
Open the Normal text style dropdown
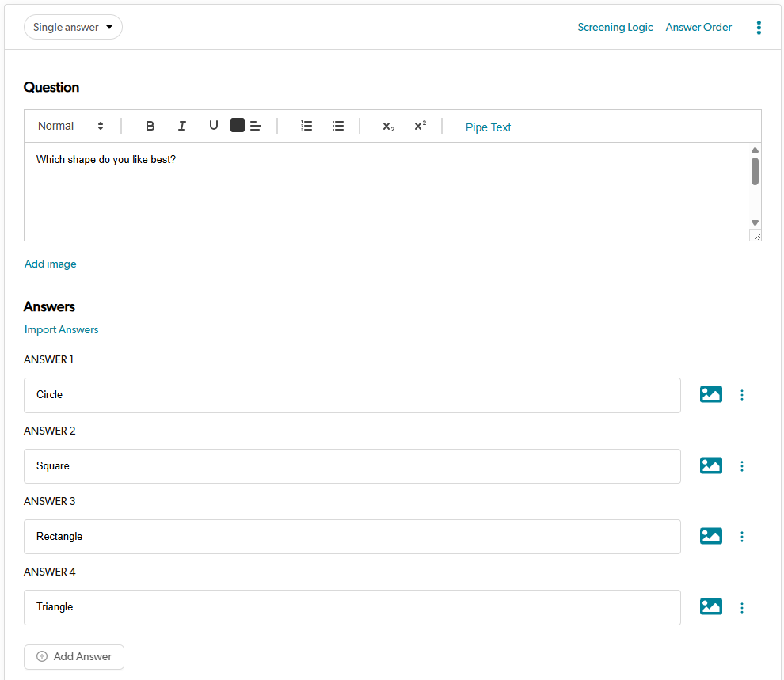(x=70, y=126)
